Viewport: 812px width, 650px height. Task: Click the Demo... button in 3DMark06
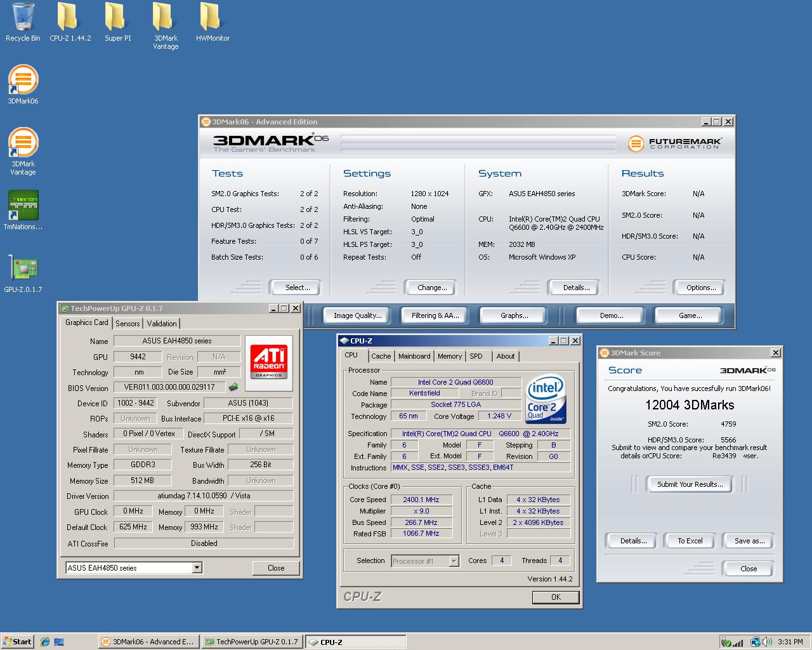click(x=612, y=315)
